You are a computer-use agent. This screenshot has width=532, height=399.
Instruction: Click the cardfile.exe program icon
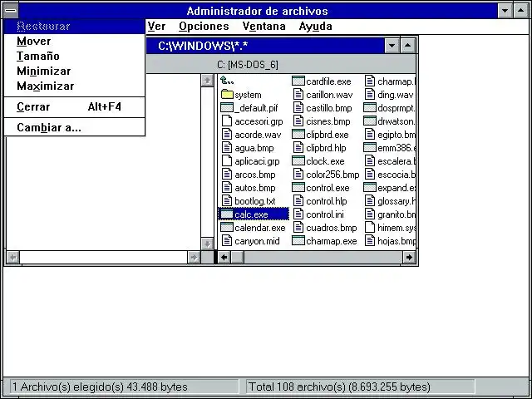(298, 81)
